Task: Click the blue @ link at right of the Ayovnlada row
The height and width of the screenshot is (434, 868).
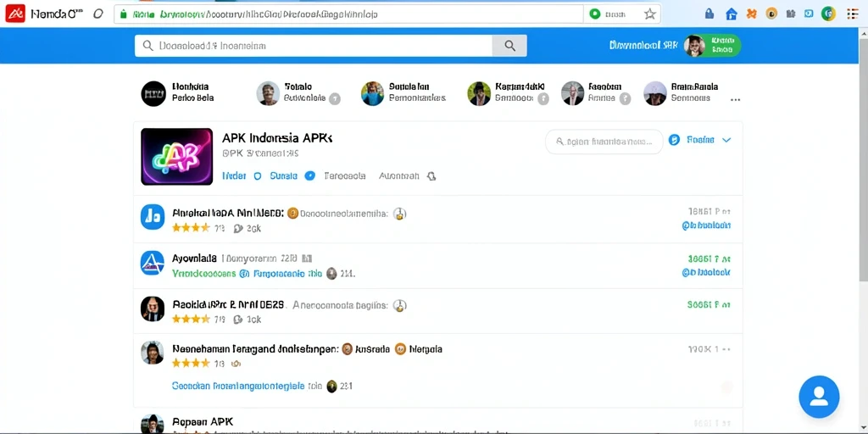Action: click(706, 272)
